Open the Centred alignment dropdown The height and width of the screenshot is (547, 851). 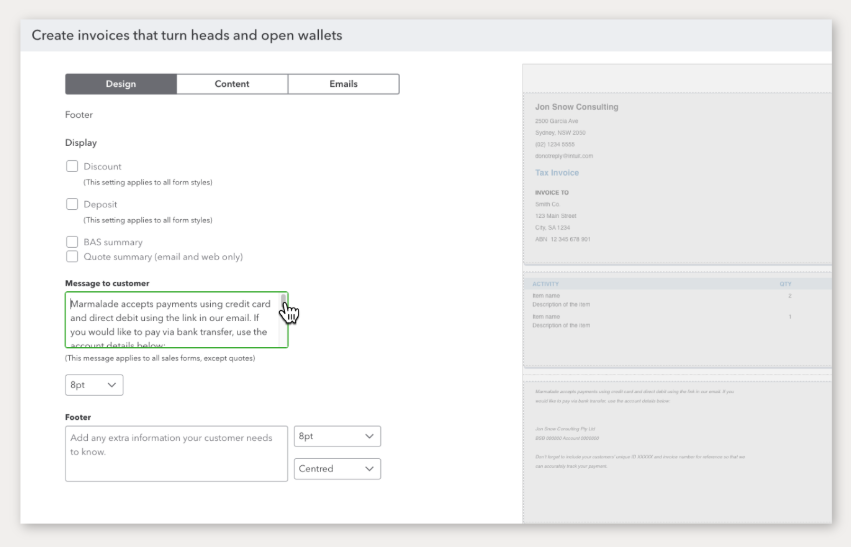click(337, 468)
